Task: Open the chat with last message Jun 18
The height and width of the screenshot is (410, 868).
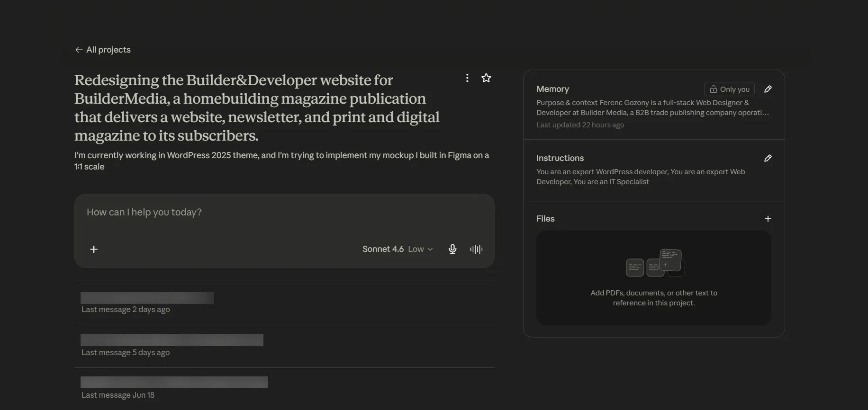Action: click(x=284, y=389)
